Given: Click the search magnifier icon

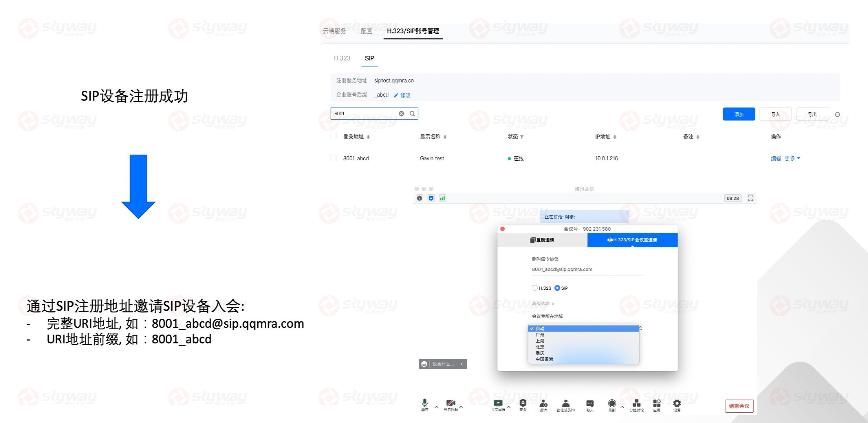Looking at the screenshot, I should (412, 113).
